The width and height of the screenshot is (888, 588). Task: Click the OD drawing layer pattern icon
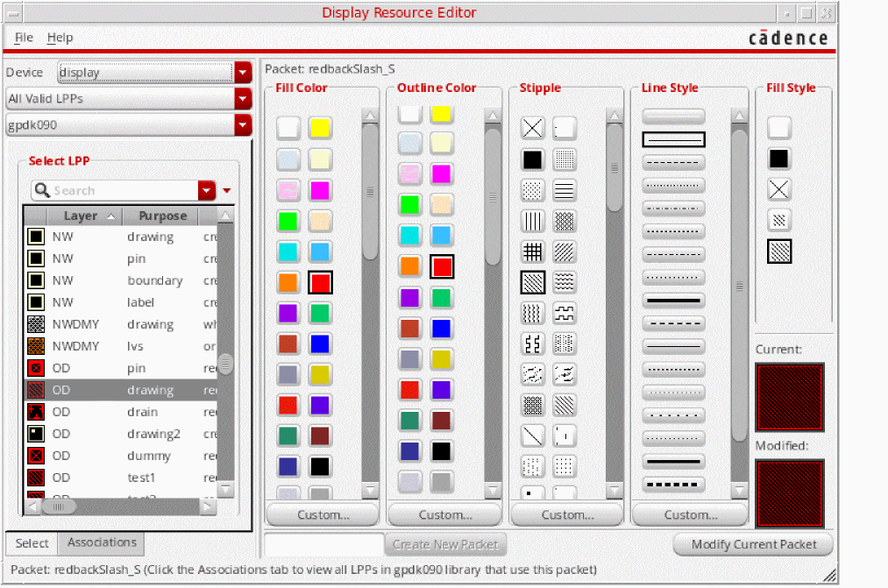(x=36, y=390)
